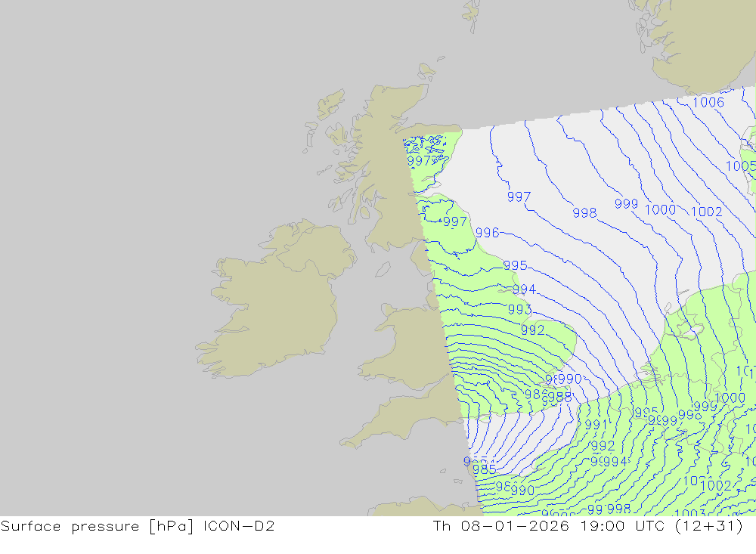
Task: Click the 993 isobar label
Action: click(520, 309)
